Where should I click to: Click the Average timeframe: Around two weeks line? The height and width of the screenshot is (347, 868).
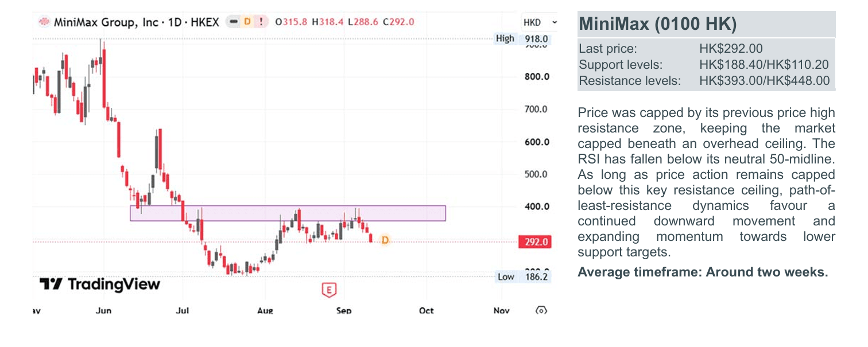coord(703,272)
